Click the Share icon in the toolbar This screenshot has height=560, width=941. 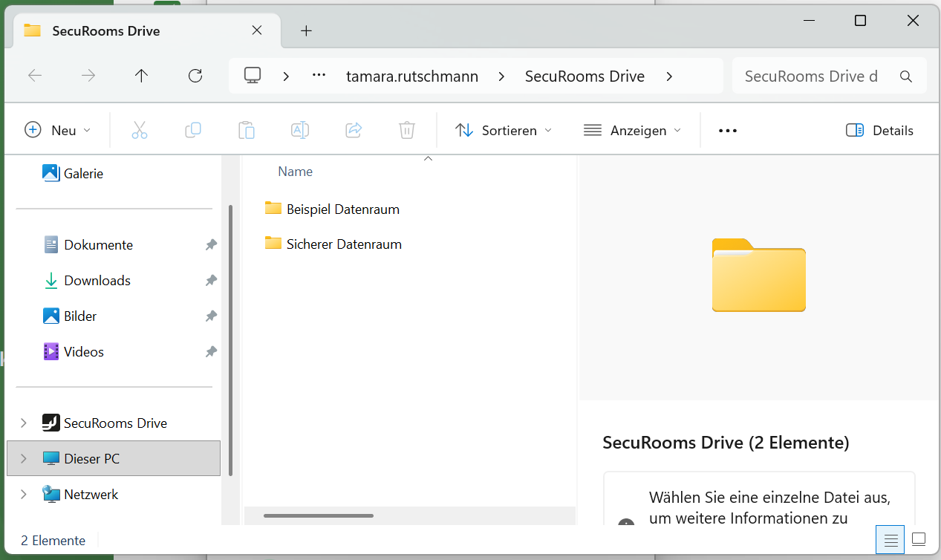click(x=354, y=130)
